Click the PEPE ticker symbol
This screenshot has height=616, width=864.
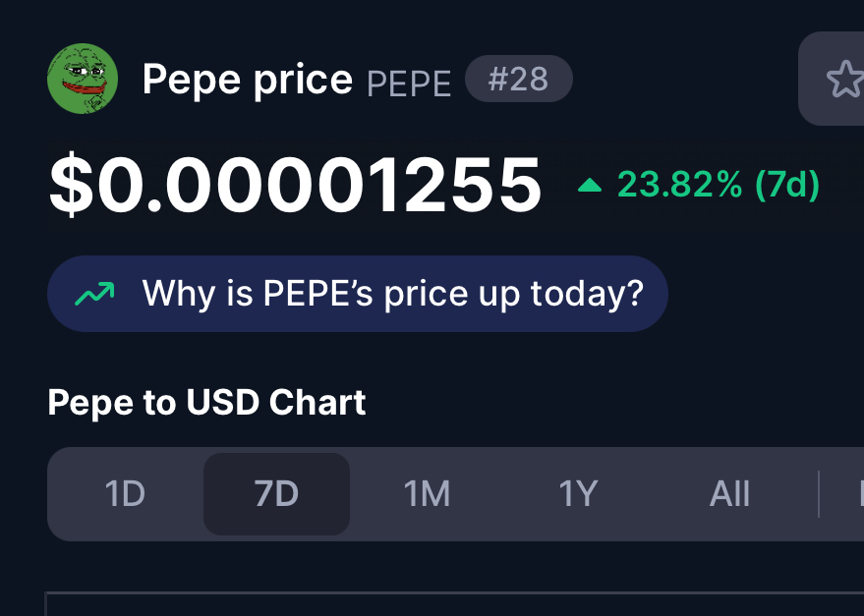pos(409,84)
